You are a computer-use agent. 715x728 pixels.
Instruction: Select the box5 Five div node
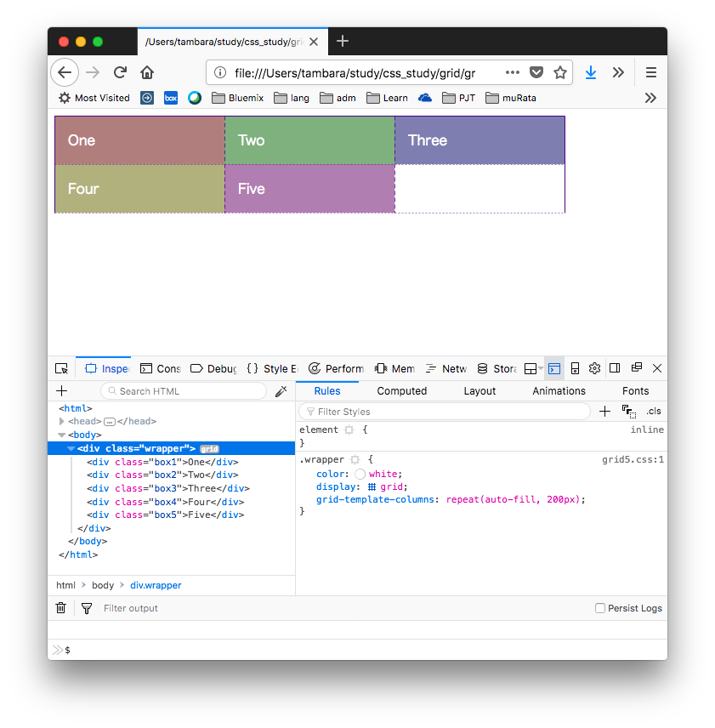coord(165,515)
